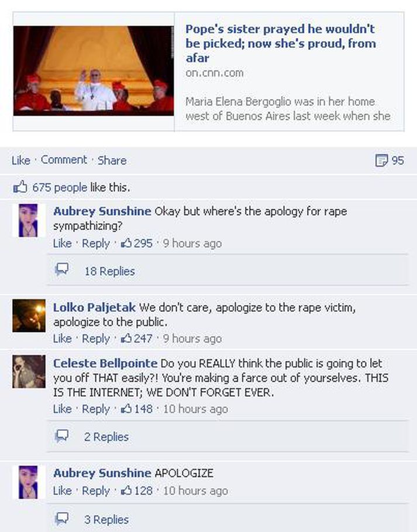
Task: Like Aubrey Sunshine's APOLOGIZE comment
Action: click(x=63, y=490)
